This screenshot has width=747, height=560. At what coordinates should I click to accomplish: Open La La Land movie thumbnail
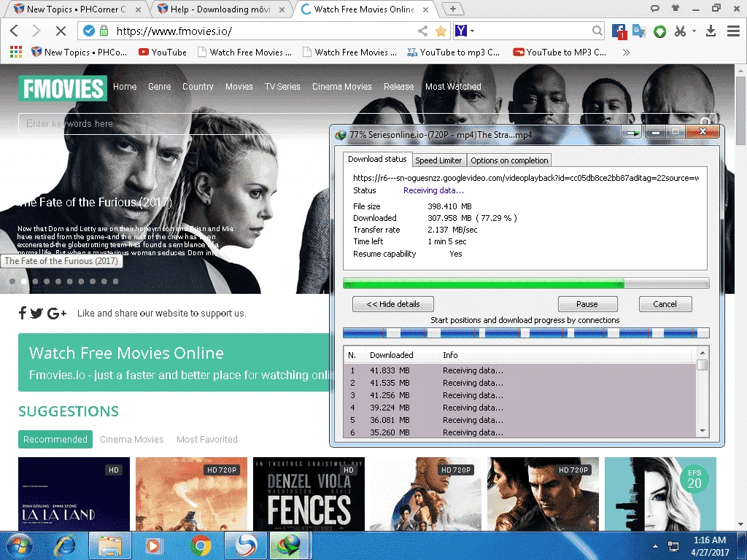click(x=74, y=494)
